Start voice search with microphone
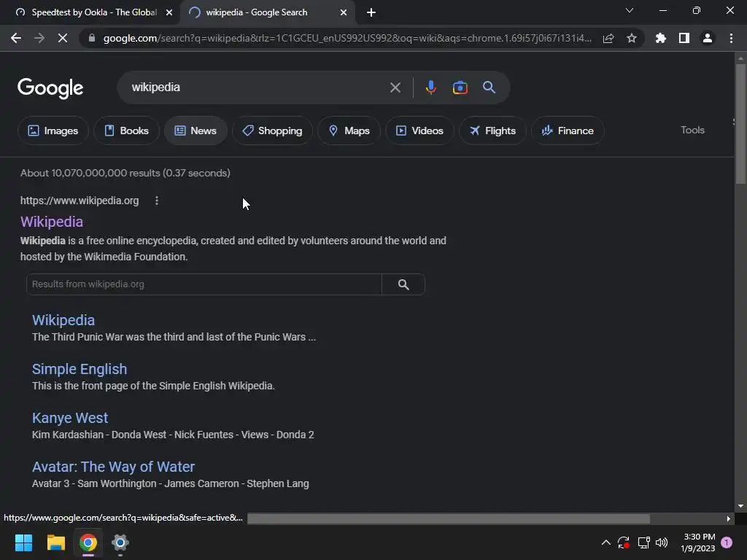747x560 pixels. click(430, 87)
